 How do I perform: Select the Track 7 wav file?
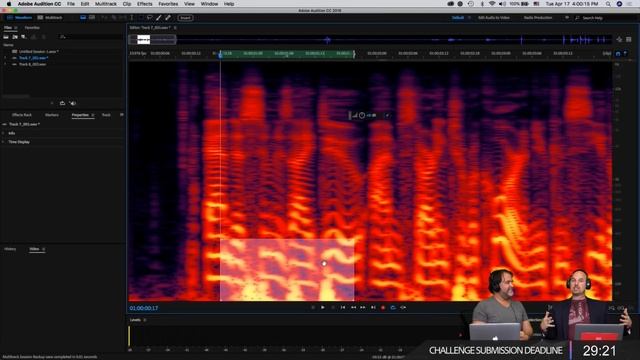point(33,58)
